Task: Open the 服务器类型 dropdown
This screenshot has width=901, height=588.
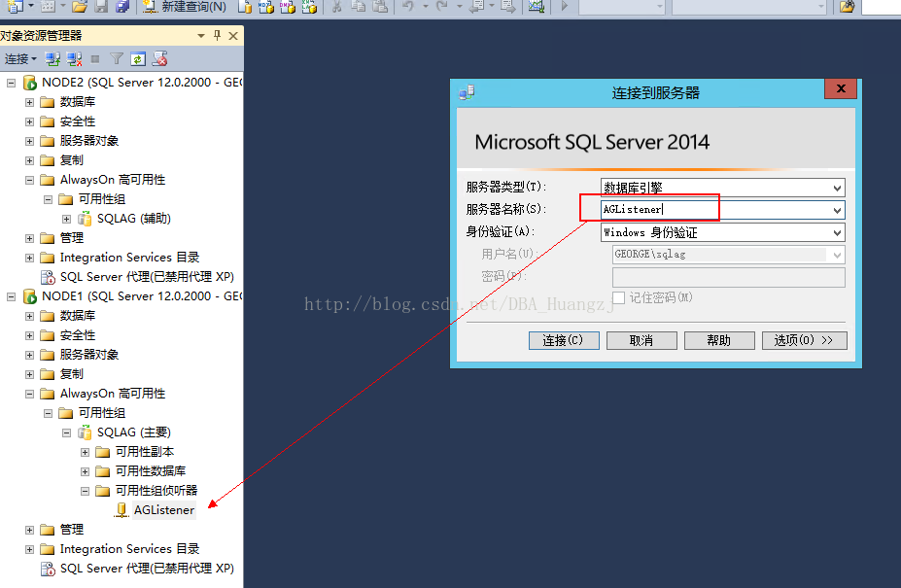Action: point(837,188)
